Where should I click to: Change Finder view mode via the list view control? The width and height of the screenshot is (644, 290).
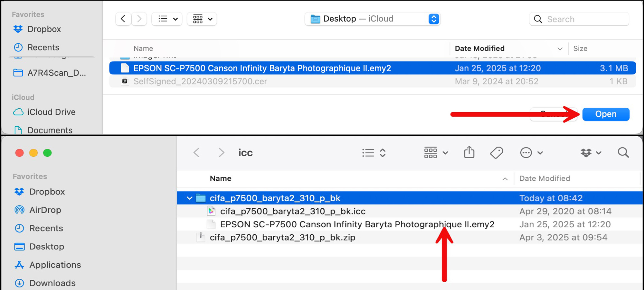[x=374, y=153]
